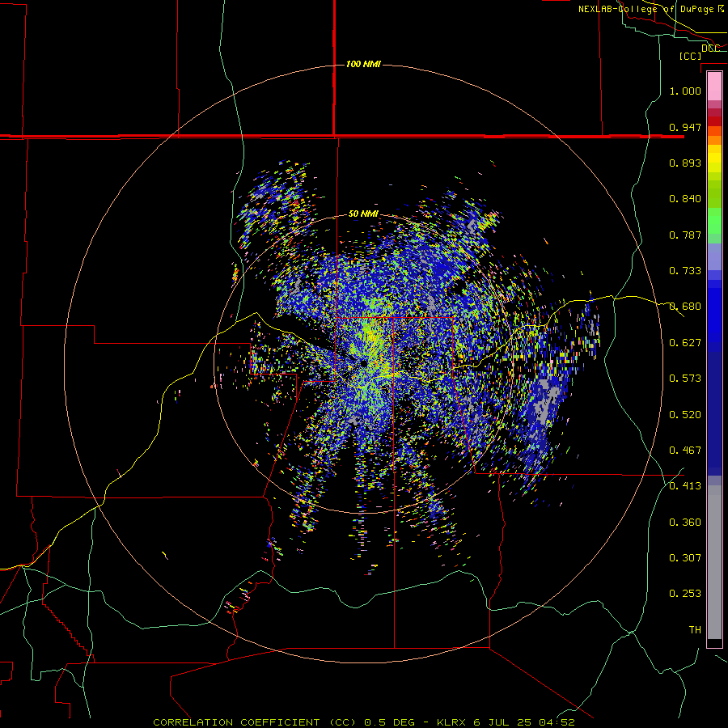Click the 50 NMI range ring label
The height and width of the screenshot is (728, 728).
click(363, 214)
